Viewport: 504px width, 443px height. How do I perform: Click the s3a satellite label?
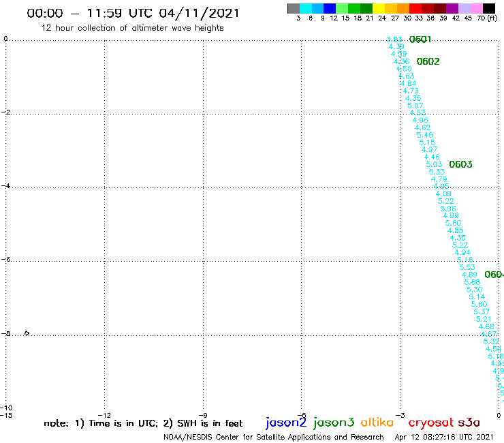pos(469,423)
